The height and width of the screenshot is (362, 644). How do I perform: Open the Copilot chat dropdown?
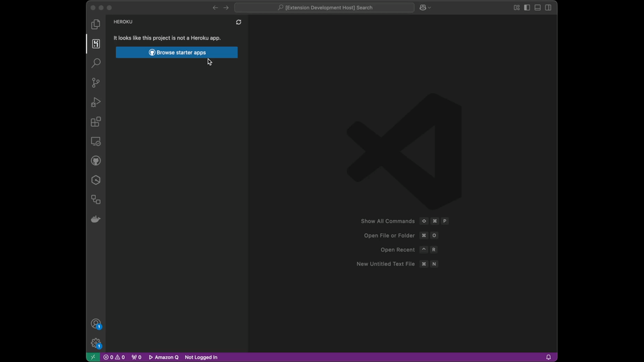(425, 7)
